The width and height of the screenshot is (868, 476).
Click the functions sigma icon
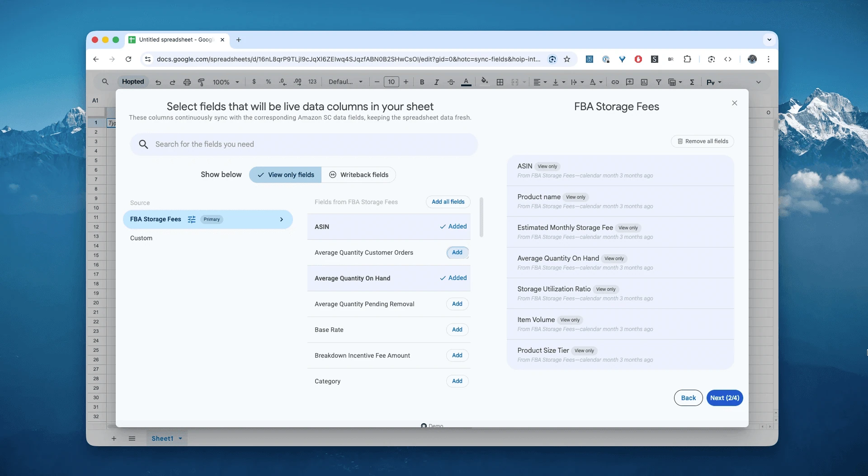(x=692, y=82)
